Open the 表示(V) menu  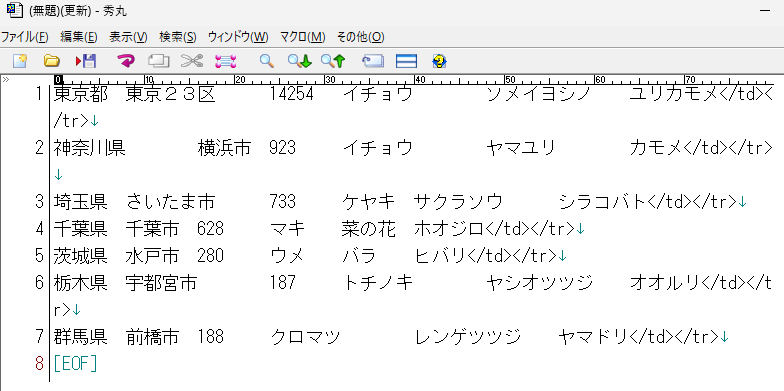[128, 37]
